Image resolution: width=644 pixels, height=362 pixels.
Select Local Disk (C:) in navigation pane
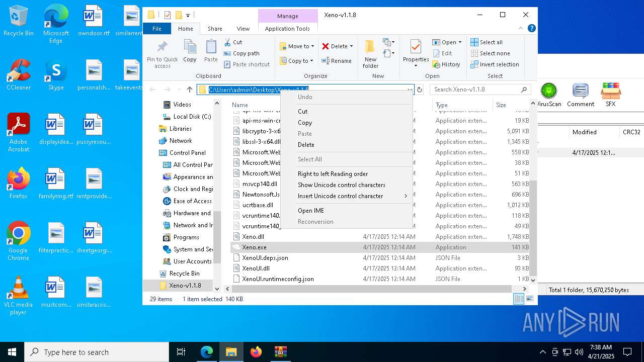tap(192, 117)
